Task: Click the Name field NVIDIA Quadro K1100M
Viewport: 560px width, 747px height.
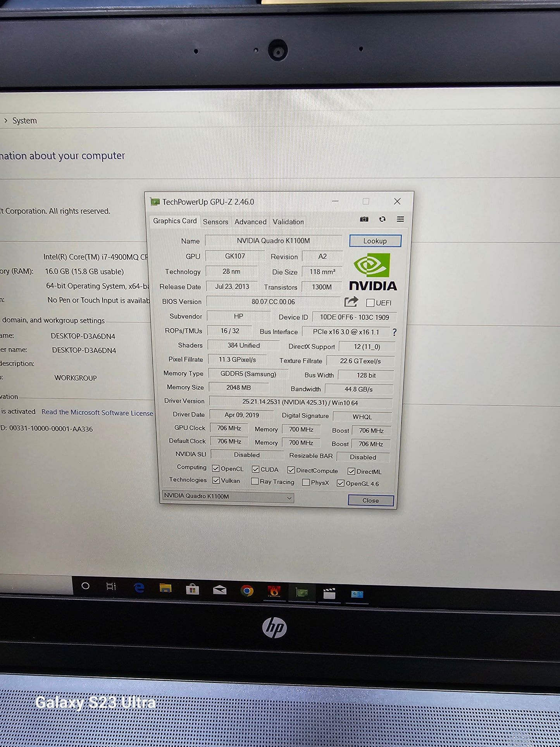Action: [273, 241]
